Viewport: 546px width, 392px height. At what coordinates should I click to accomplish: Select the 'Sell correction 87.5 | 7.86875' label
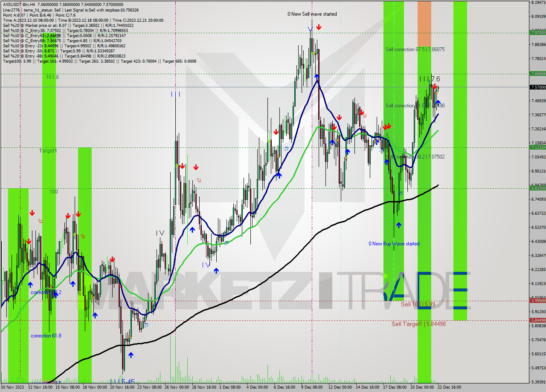pos(415,49)
